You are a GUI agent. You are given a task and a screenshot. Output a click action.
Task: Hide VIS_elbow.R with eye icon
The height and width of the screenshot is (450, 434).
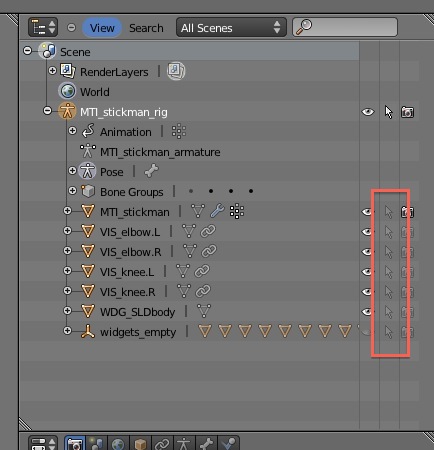pos(367,252)
